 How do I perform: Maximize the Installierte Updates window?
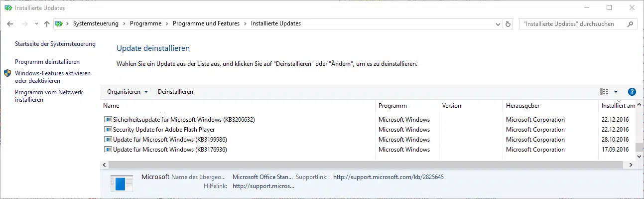[x=609, y=7]
